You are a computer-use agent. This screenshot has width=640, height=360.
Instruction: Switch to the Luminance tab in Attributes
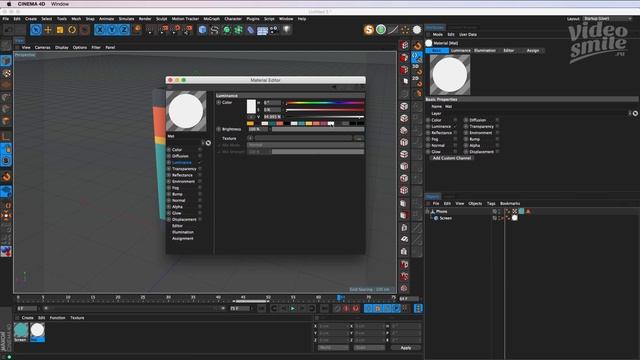(x=461, y=51)
